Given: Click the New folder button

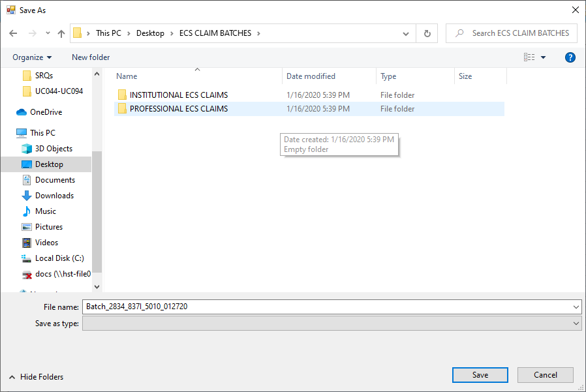Looking at the screenshot, I should 91,57.
